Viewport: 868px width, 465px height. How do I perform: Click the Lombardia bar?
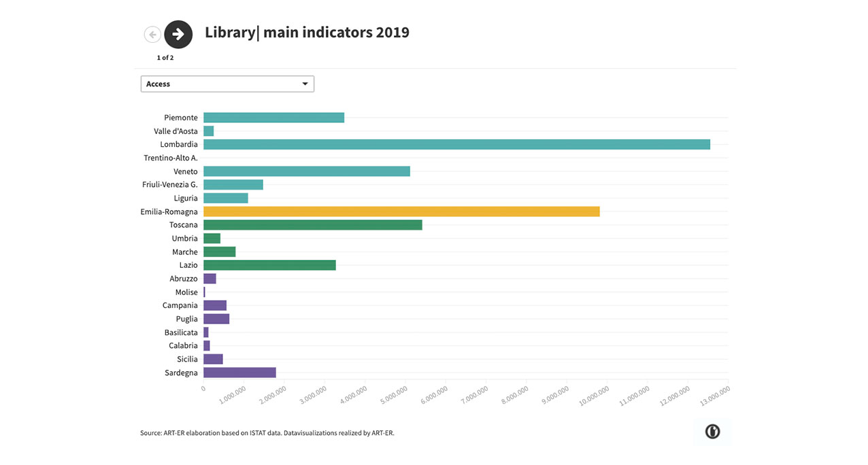(456, 144)
